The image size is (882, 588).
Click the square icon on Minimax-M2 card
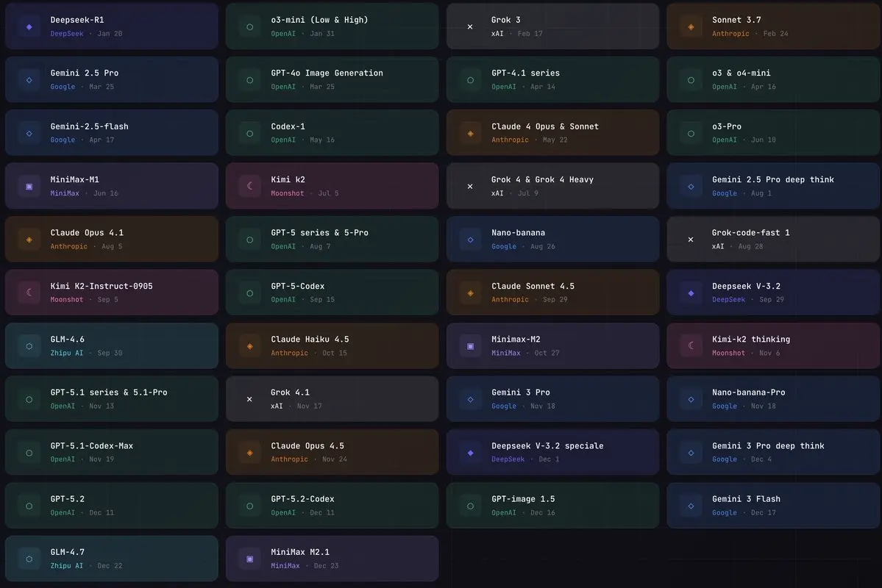click(470, 345)
